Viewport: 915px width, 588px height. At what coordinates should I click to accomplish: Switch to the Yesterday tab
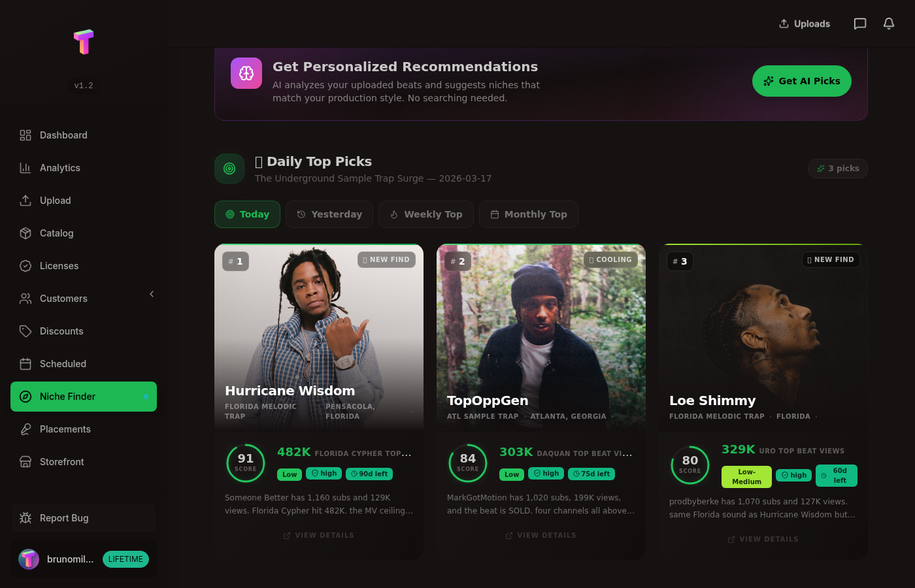pyautogui.click(x=329, y=214)
